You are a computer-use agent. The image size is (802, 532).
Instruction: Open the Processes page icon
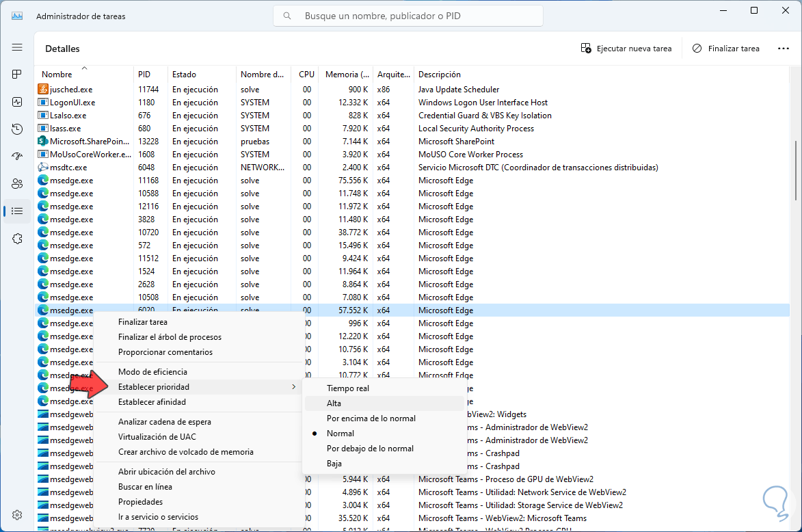point(17,75)
